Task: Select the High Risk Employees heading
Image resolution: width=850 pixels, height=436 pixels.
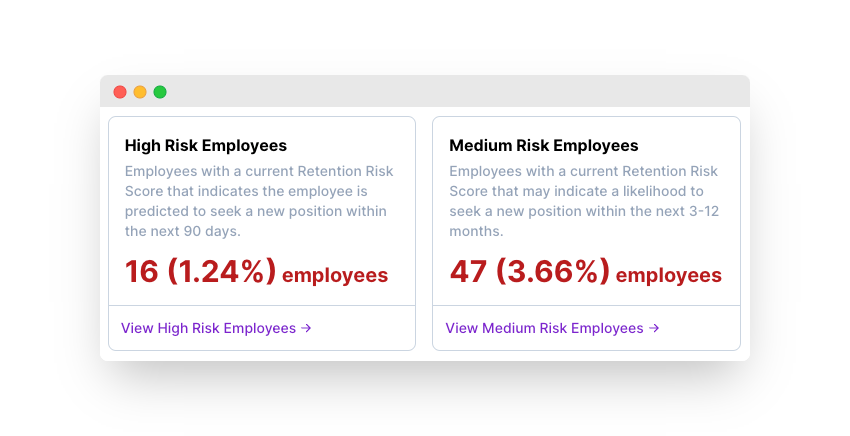Action: 206,145
